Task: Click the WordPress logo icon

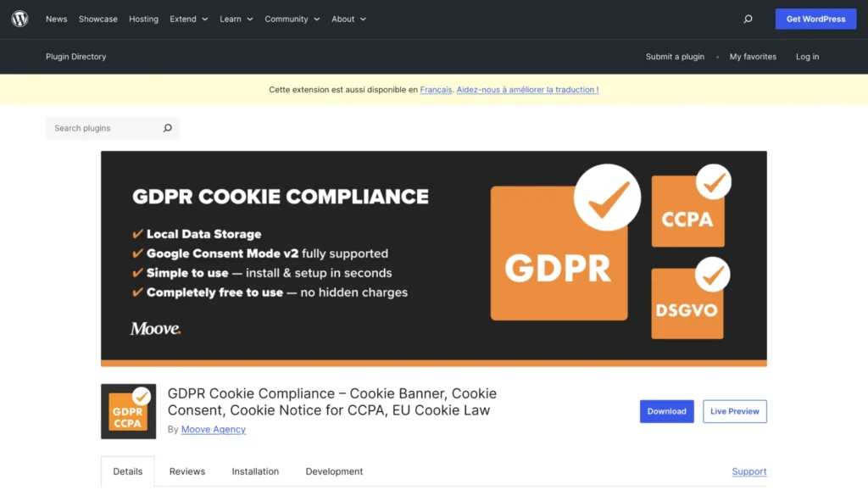Action: point(19,19)
